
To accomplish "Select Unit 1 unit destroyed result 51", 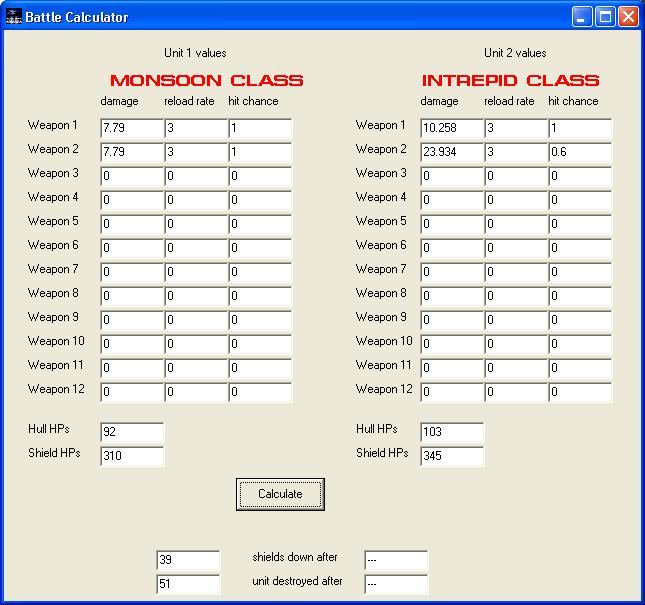I will tap(188, 584).
